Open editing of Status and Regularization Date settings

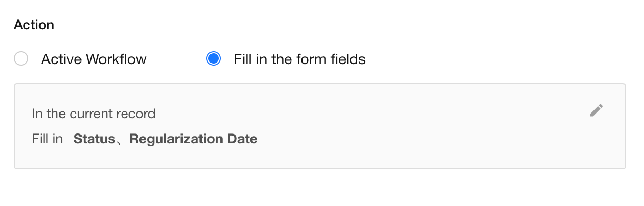[x=596, y=110]
